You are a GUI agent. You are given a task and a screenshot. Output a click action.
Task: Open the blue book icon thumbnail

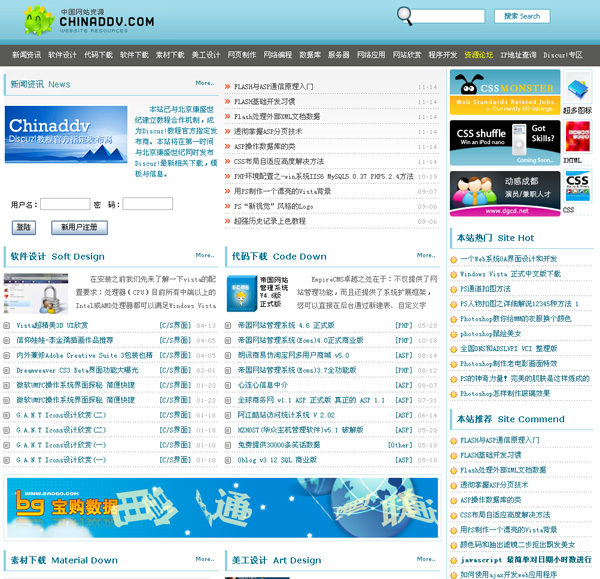[x=577, y=88]
